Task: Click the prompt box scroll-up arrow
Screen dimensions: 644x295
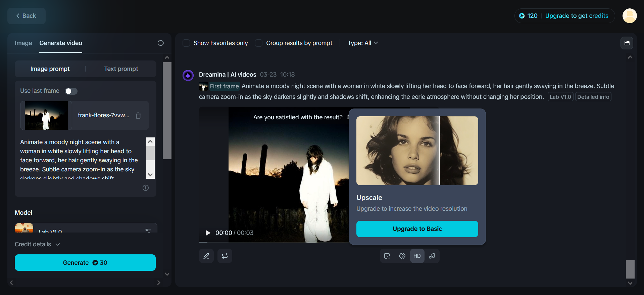Action: point(150,141)
